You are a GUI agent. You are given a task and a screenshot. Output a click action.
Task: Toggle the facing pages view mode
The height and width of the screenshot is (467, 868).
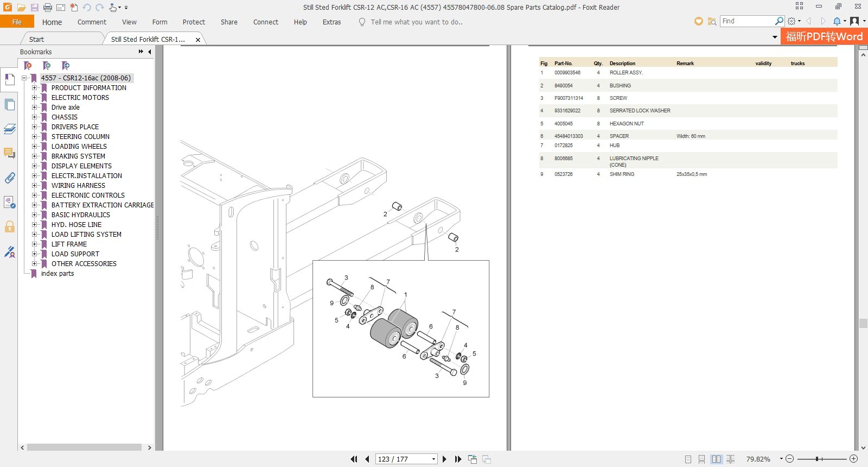click(716, 459)
